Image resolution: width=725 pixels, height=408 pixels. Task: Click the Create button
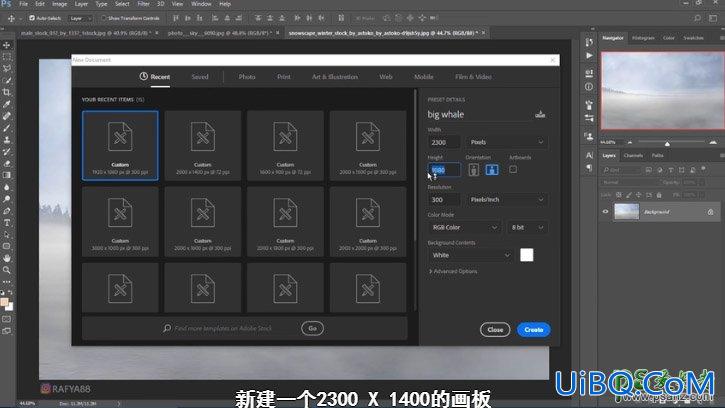tap(534, 329)
